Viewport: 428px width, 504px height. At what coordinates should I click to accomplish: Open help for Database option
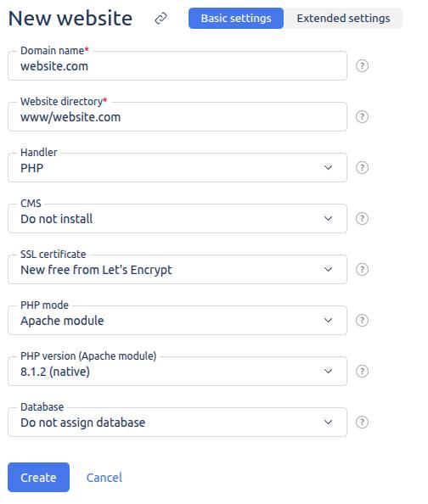tap(362, 422)
